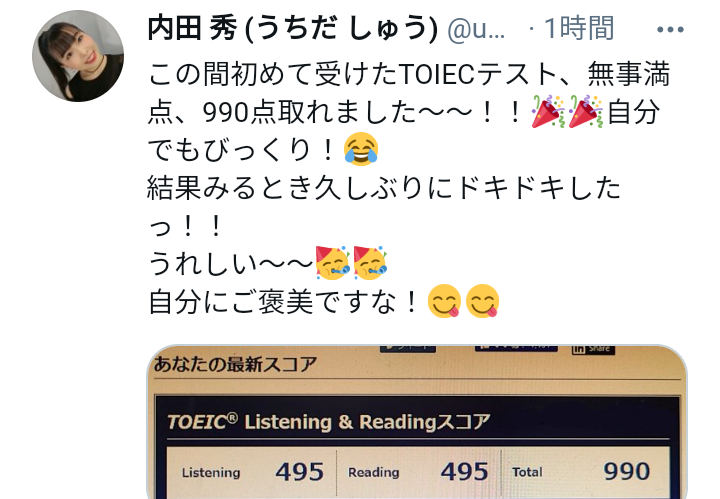Click the Listening 495 score cell
This screenshot has width=720, height=499.
click(x=252, y=472)
